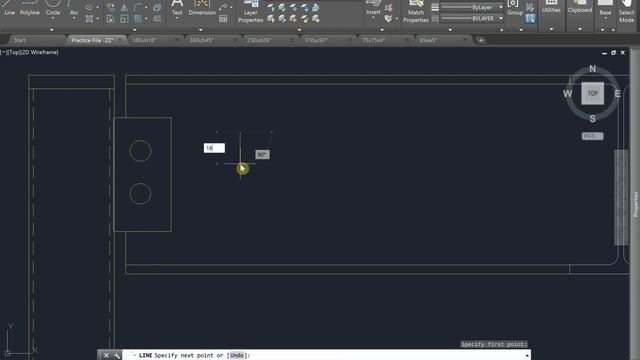Expand the Block panel flyout

(382, 30)
